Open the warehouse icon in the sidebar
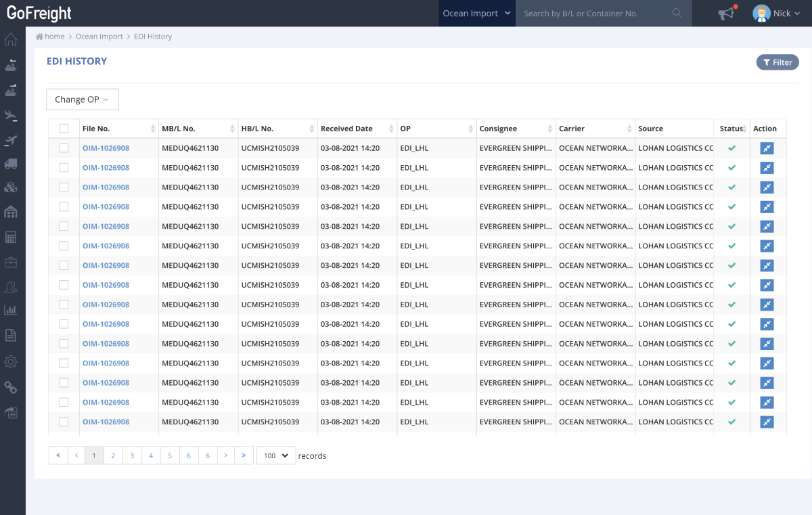Screen dimensions: 812x515 (10, 212)
